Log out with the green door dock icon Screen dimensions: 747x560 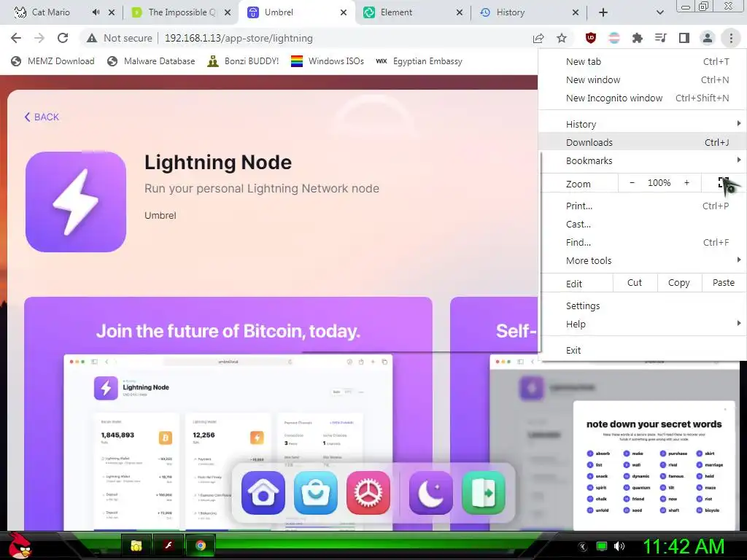(484, 493)
